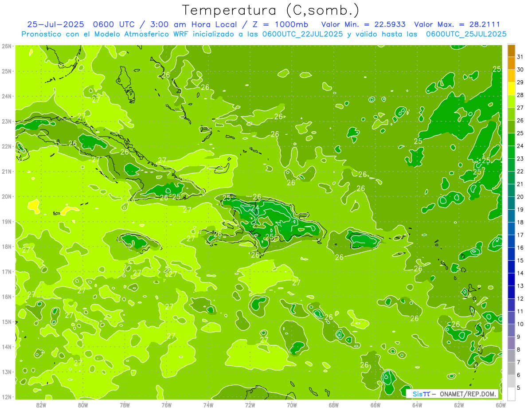Click the "24" contour label over Hispaniola
Screen dimensions: 532x411
[x=255, y=207]
